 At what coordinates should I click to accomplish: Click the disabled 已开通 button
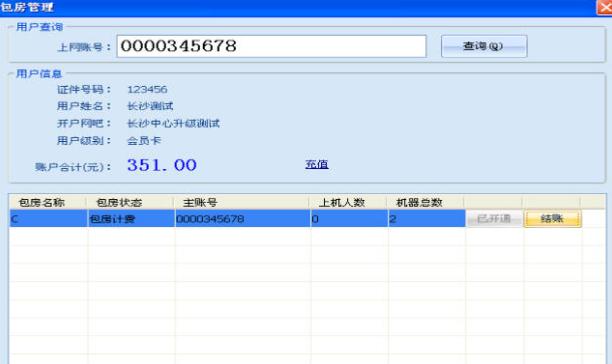pos(494,218)
